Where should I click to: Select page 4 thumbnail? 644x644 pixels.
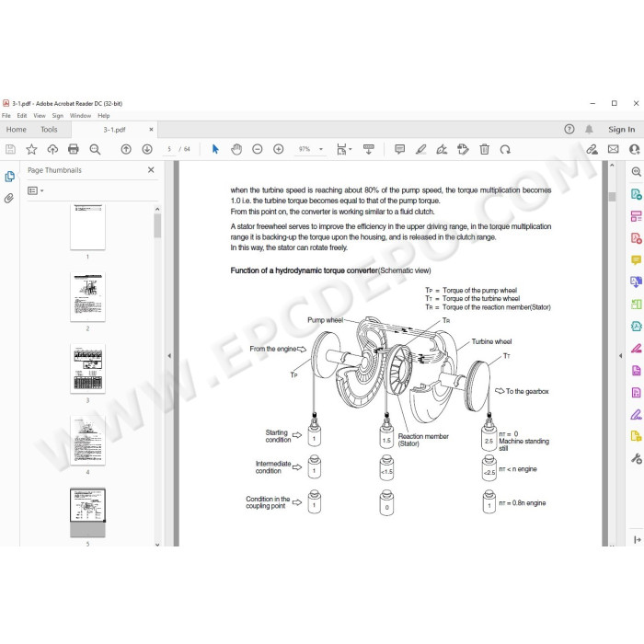click(x=87, y=441)
